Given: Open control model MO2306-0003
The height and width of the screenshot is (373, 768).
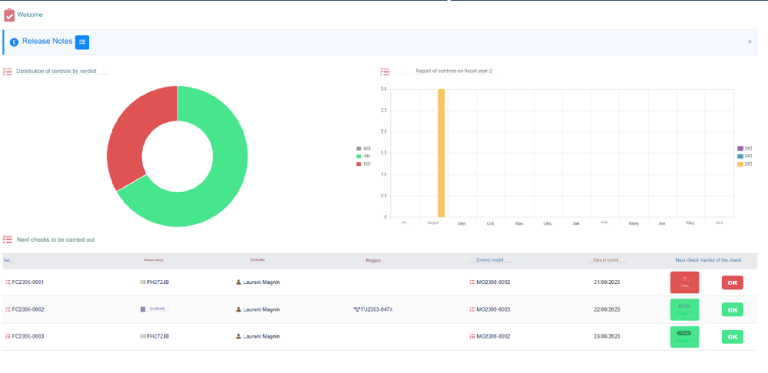Looking at the screenshot, I should click(493, 309).
